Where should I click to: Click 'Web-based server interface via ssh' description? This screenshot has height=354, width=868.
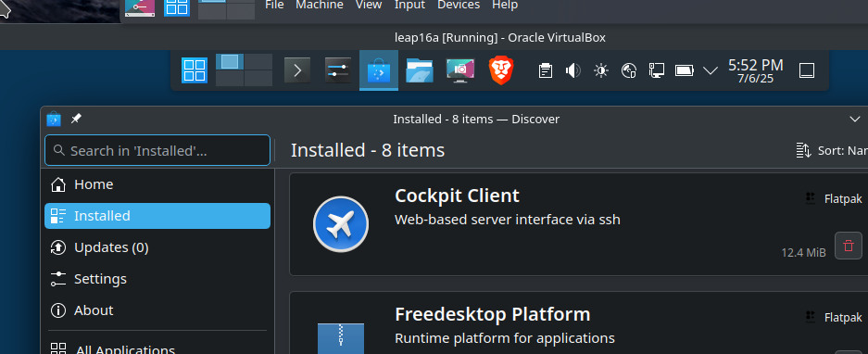pyautogui.click(x=507, y=220)
